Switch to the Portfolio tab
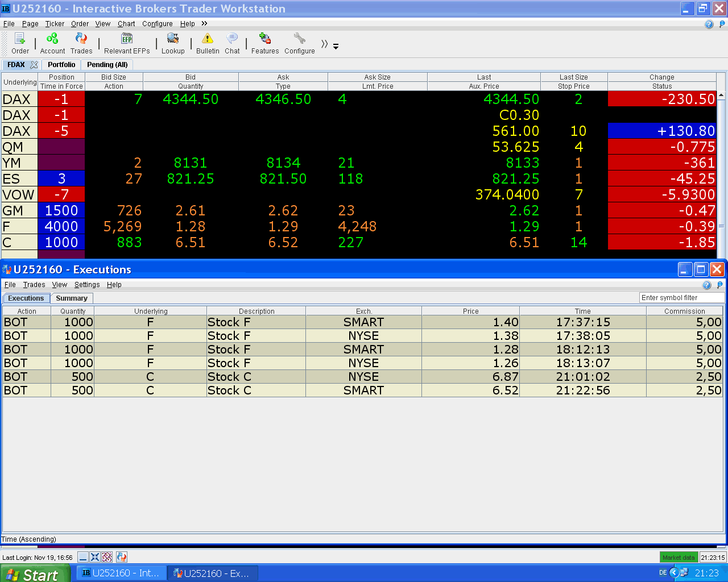 [x=61, y=65]
